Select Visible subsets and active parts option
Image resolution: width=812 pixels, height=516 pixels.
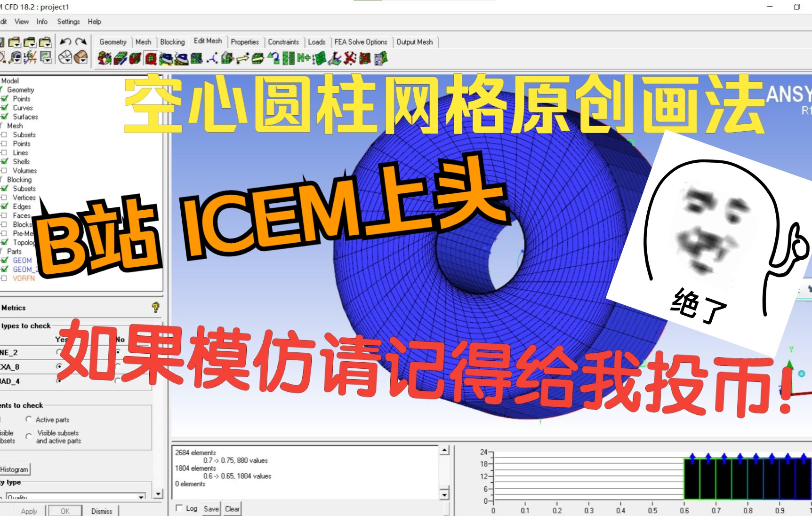(x=29, y=437)
